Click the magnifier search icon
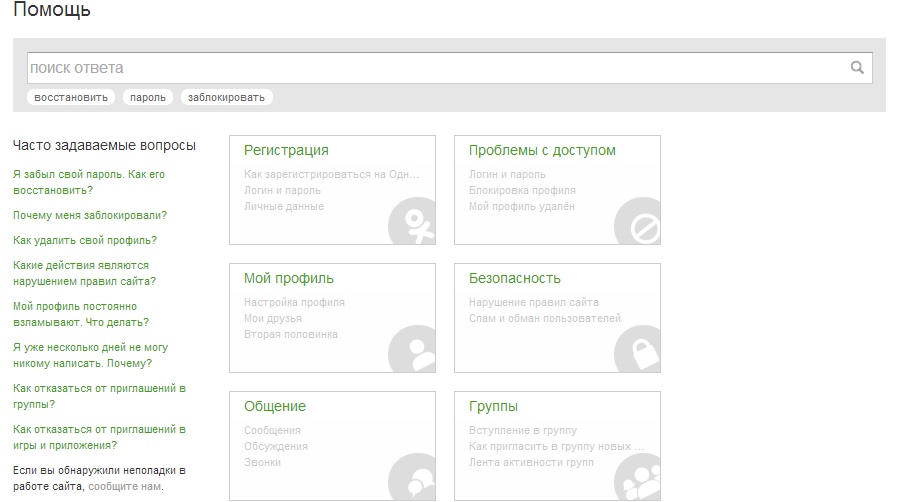 [857, 67]
